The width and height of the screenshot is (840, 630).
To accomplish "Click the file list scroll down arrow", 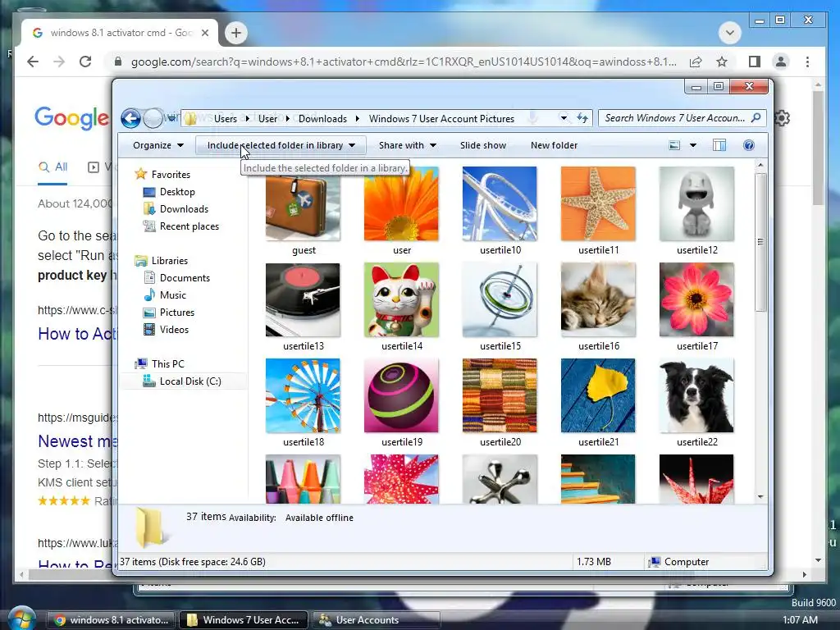I will tap(760, 496).
